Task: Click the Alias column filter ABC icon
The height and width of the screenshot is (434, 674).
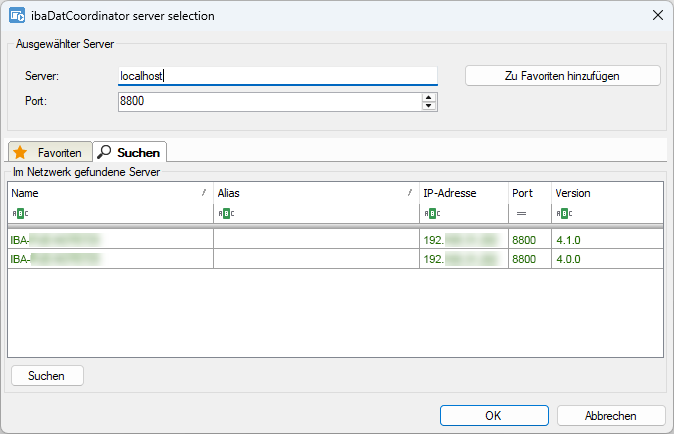Action: coord(227,214)
